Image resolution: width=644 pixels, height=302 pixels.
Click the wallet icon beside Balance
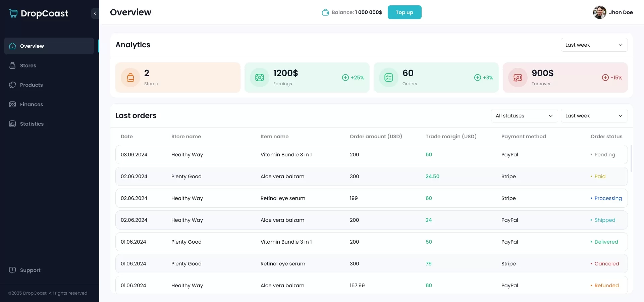[325, 12]
